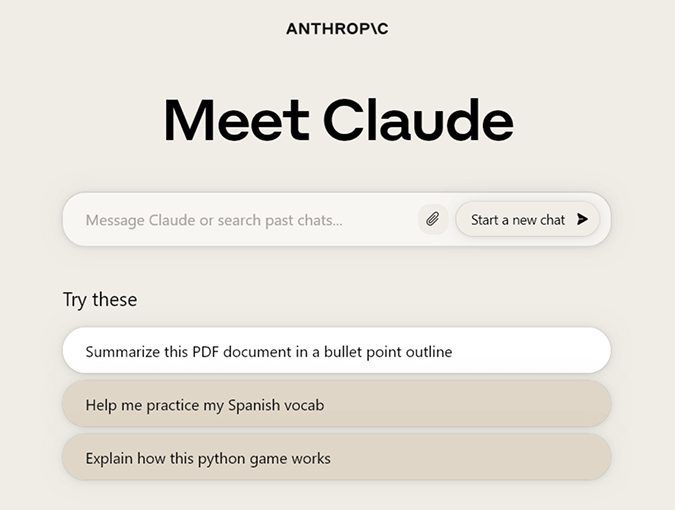Click the ANTHROP\C wordmark text
The image size is (675, 510).
(337, 29)
